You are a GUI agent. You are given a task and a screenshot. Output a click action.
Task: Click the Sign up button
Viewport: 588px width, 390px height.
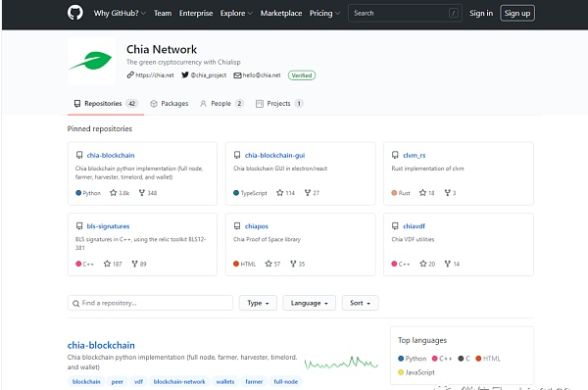(517, 13)
